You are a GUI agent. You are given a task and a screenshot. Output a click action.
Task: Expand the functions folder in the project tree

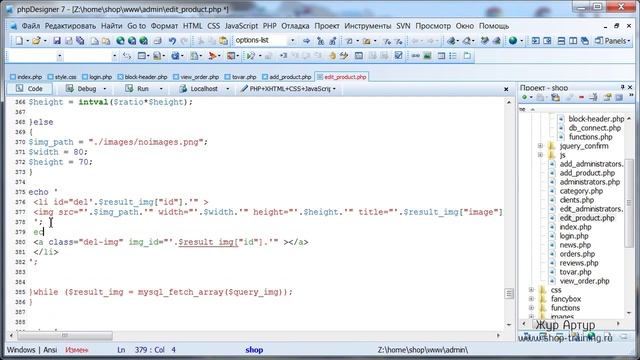tap(531, 308)
